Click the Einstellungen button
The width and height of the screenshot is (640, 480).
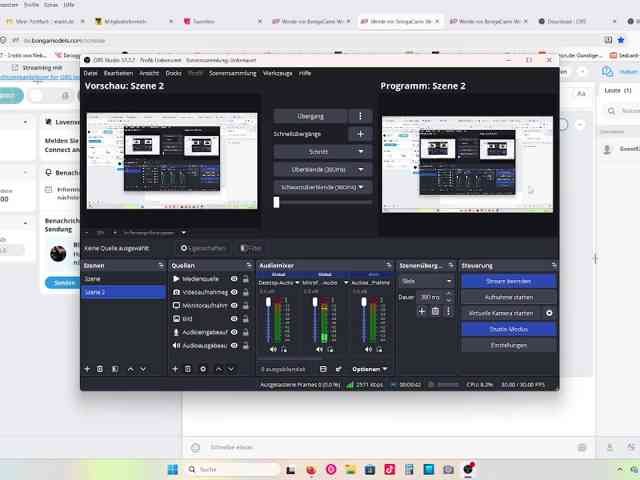pos(509,345)
